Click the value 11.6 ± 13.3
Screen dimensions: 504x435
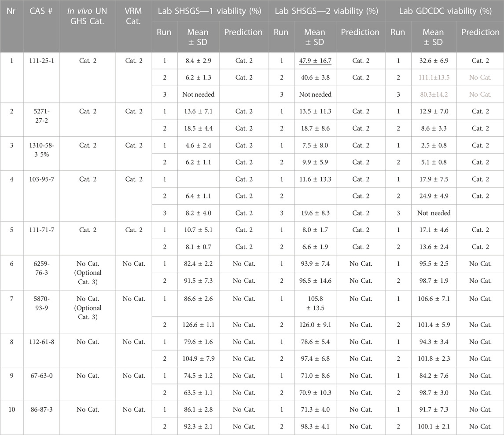(315, 179)
